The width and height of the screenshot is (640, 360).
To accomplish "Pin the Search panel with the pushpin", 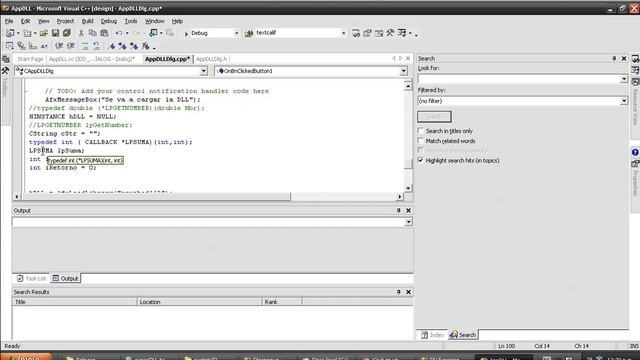I will coord(614,59).
